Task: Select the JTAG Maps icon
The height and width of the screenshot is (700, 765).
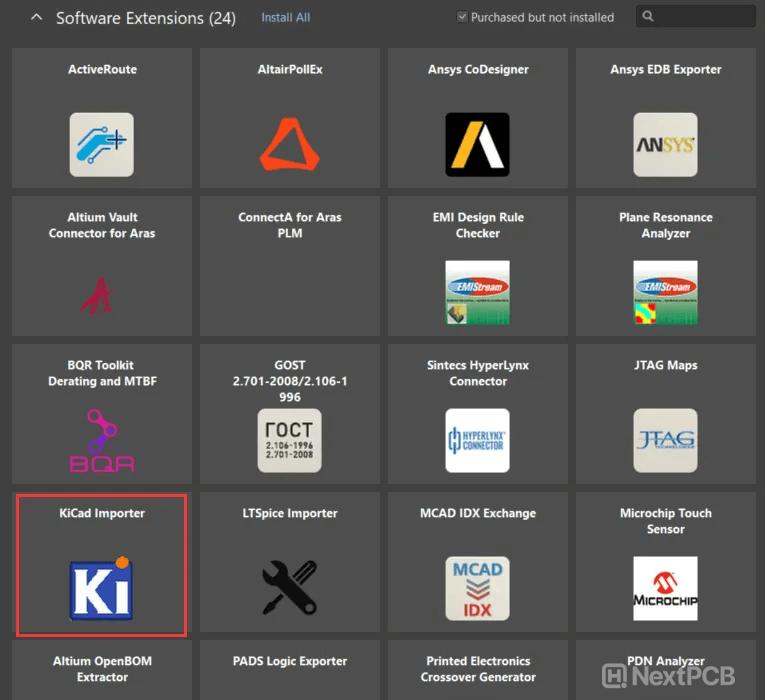Action: click(665, 441)
